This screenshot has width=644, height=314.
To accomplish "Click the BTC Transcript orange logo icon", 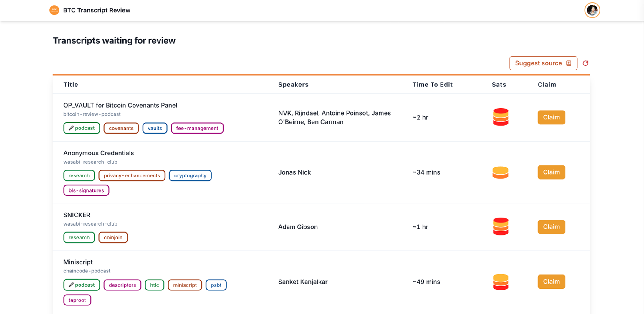I will (54, 10).
